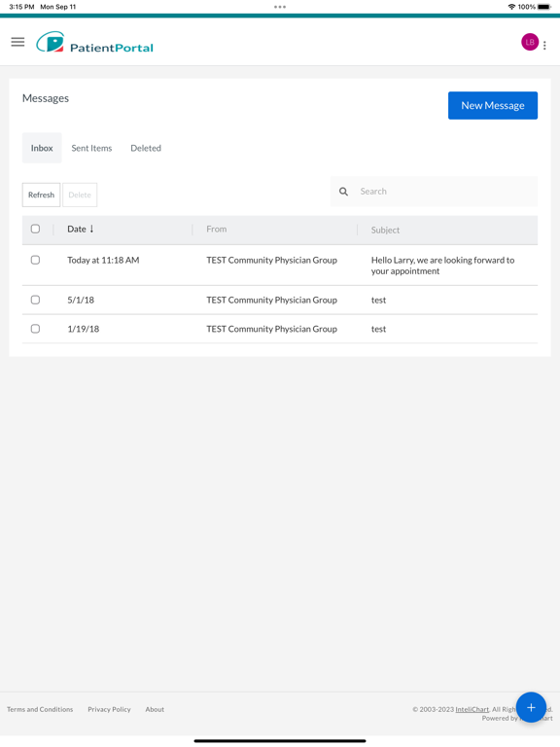The image size is (560, 747).
Task: Check the 5/1/18 message box
Action: [x=35, y=300]
